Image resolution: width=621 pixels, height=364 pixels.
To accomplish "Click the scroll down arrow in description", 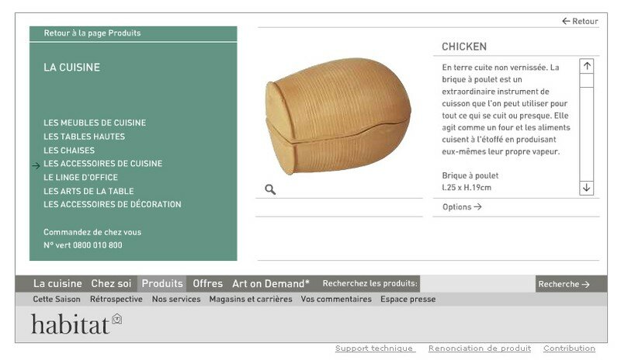I will click(x=587, y=187).
